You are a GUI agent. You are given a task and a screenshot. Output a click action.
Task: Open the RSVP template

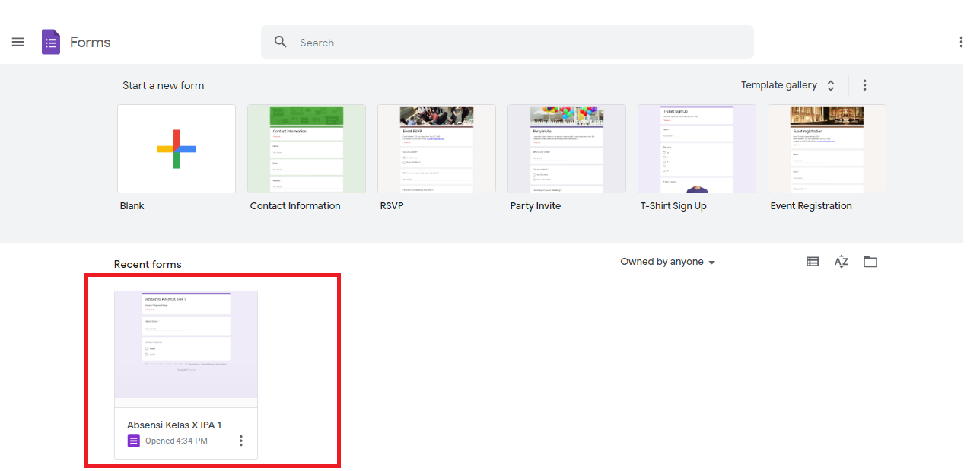point(436,148)
